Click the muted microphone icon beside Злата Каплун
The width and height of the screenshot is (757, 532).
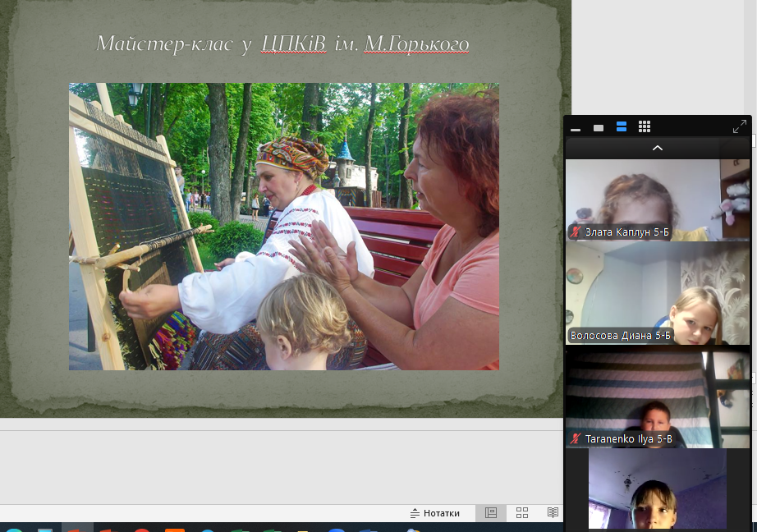pos(575,232)
